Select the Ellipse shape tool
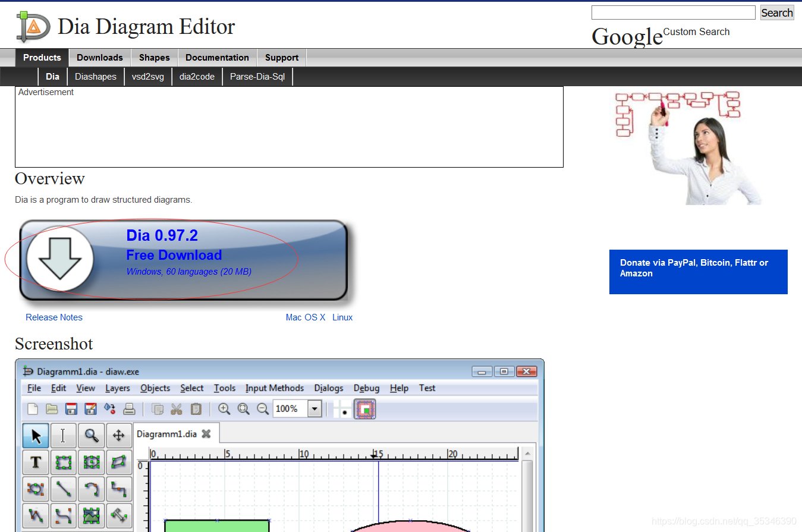The width and height of the screenshot is (802, 532). pos(91,462)
